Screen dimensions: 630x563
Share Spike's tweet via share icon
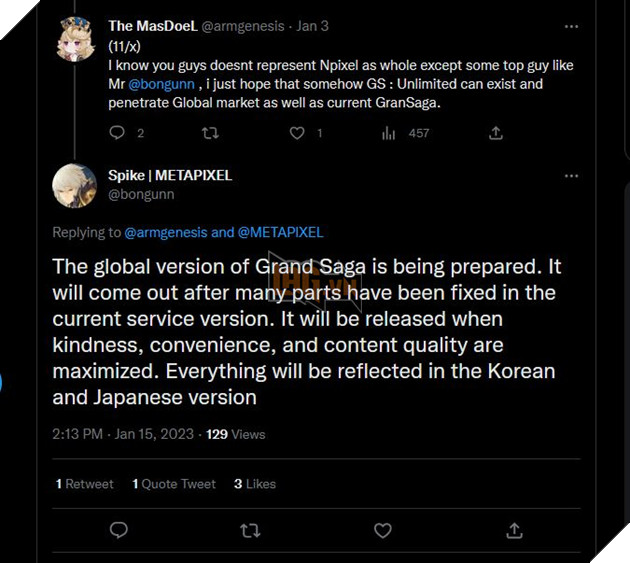point(514,529)
